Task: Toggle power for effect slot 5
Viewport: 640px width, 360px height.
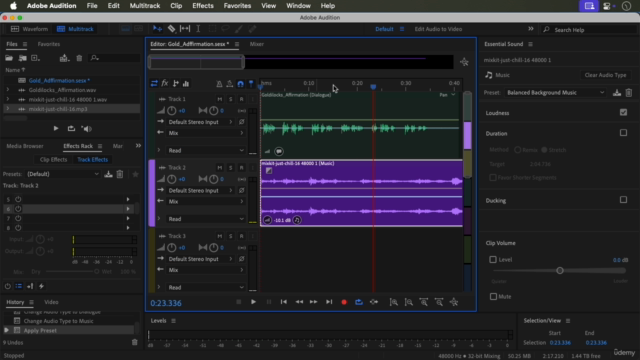Action: (x=18, y=199)
